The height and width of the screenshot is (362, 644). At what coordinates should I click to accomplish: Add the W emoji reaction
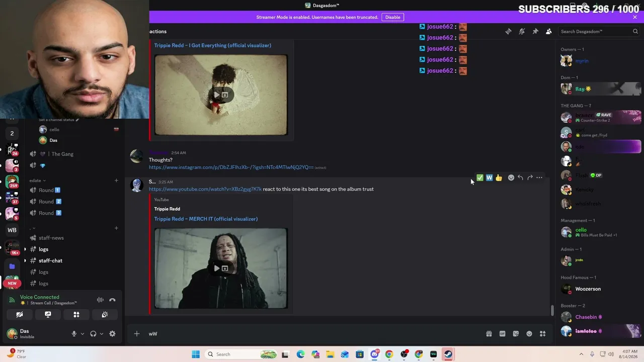[x=489, y=177]
